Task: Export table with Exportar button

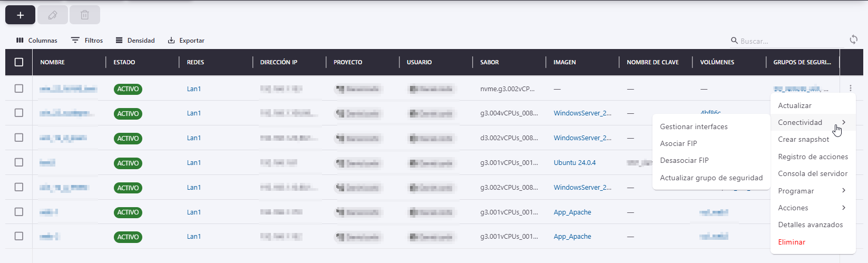Action: [186, 41]
